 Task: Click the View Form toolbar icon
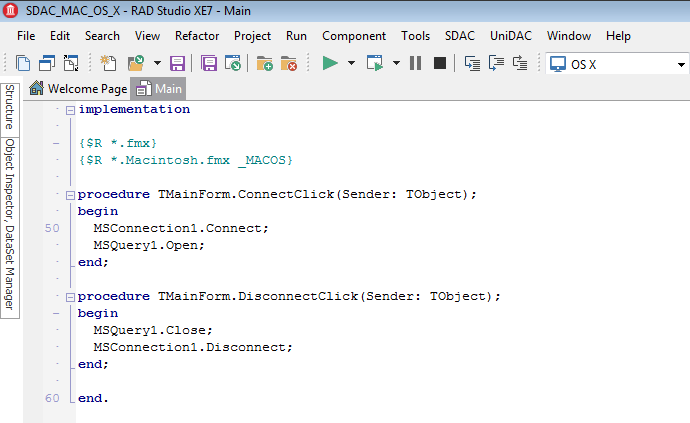point(71,63)
